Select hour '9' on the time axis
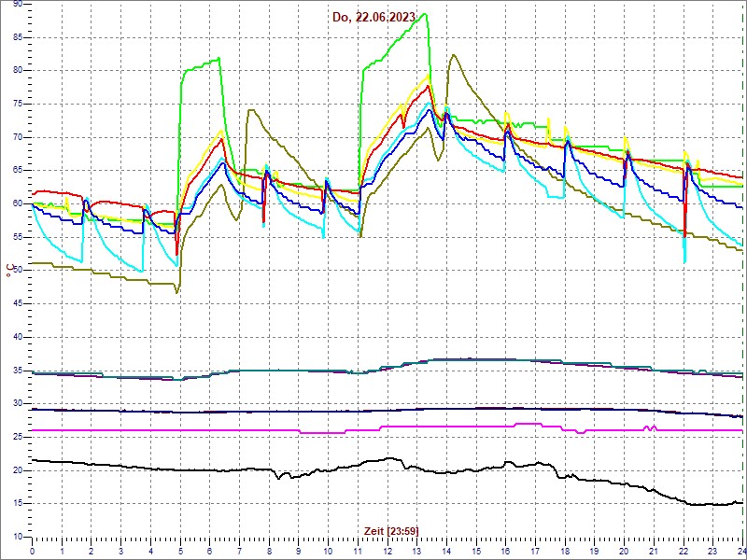 pyautogui.click(x=298, y=551)
